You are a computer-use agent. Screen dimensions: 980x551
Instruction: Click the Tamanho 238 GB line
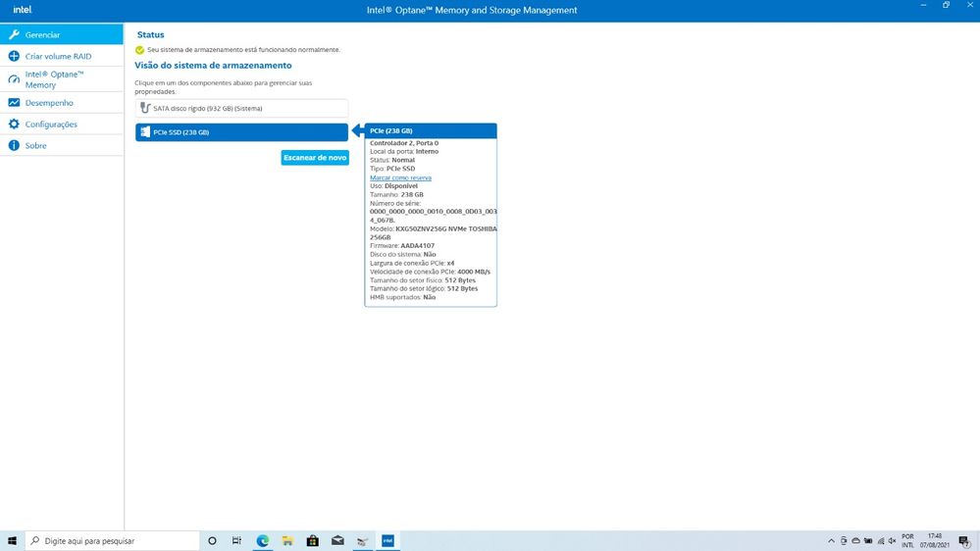pyautogui.click(x=396, y=194)
